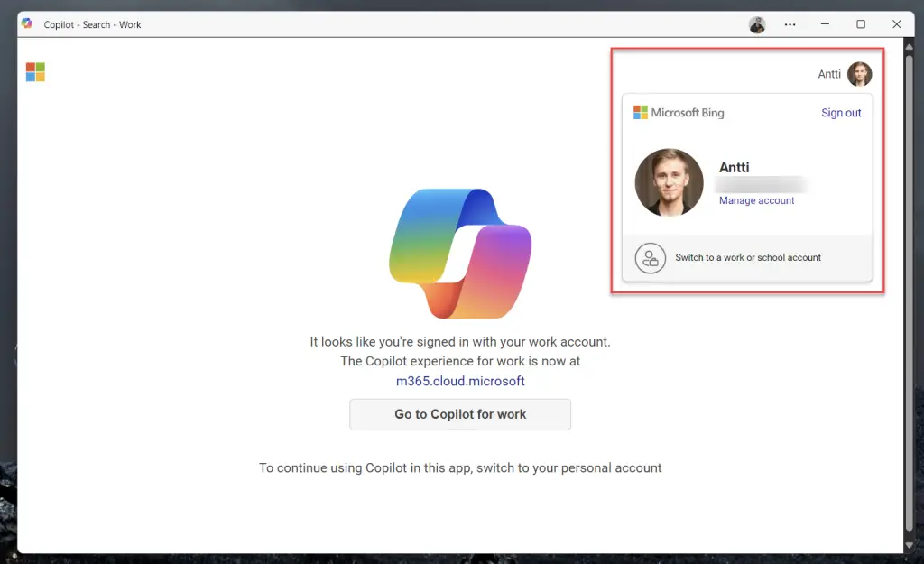Click the scrollbar down arrow
This screenshot has height=564, width=924.
click(908, 547)
